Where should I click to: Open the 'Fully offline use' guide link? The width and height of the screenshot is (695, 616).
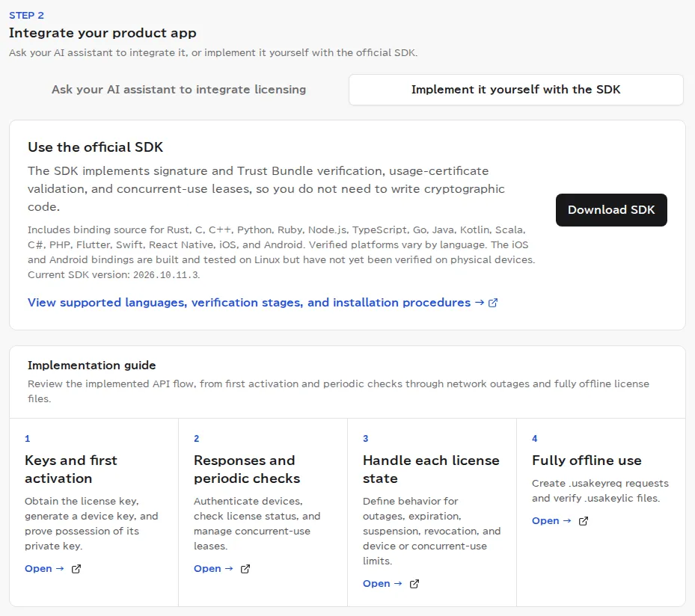coord(551,521)
